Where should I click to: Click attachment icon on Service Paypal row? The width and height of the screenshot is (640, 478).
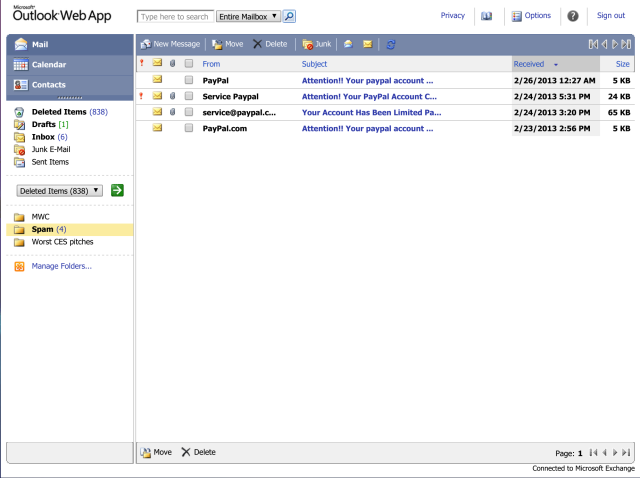coord(173,96)
